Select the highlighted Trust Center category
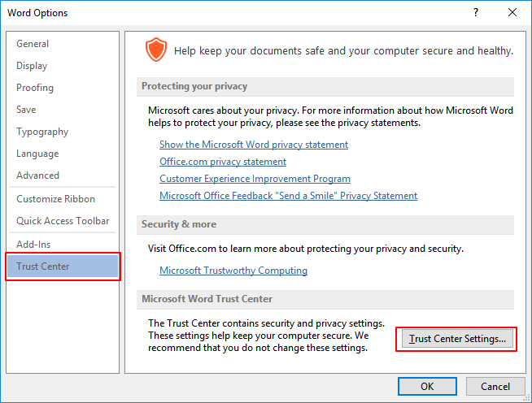 [43, 266]
